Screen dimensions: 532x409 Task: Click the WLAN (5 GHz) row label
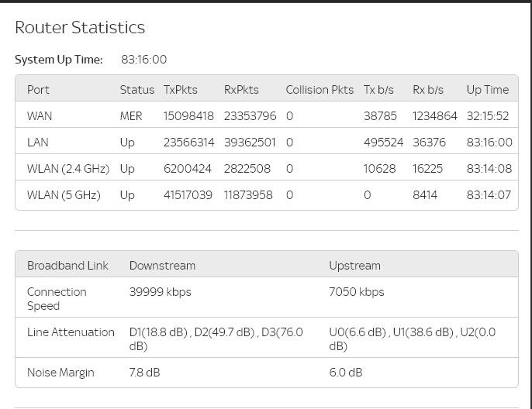pyautogui.click(x=64, y=195)
